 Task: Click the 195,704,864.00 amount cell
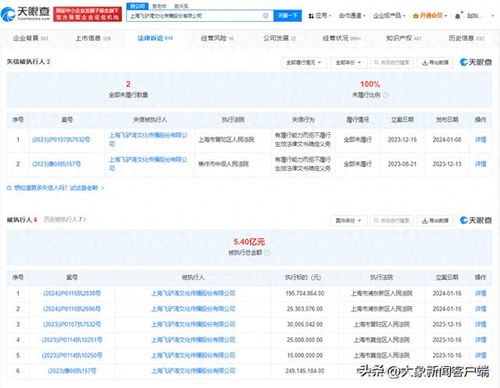(305, 294)
